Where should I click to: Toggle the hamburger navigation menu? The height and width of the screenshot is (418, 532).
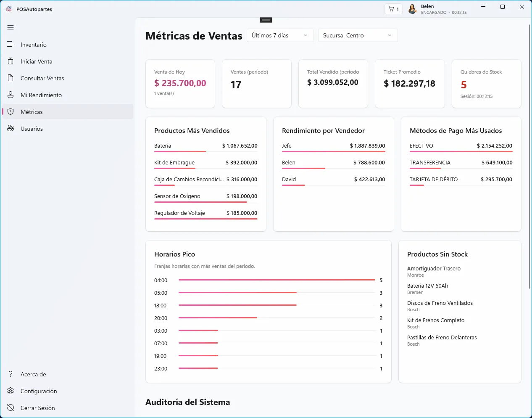(x=11, y=28)
